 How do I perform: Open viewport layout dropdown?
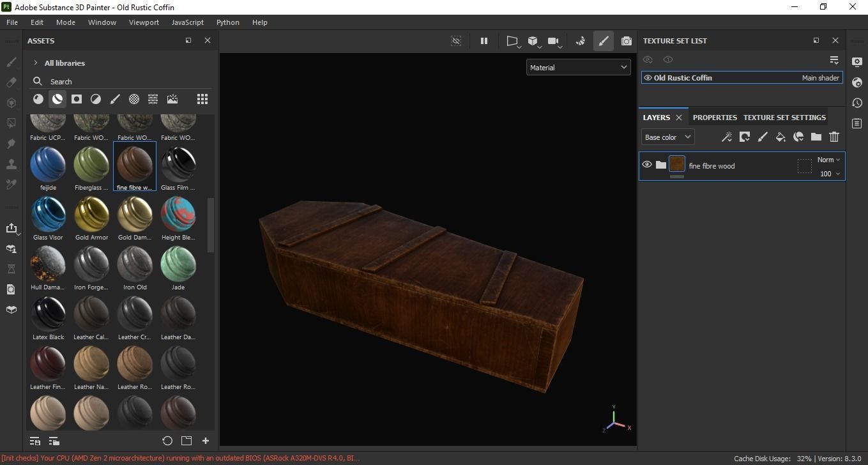pyautogui.click(x=513, y=42)
